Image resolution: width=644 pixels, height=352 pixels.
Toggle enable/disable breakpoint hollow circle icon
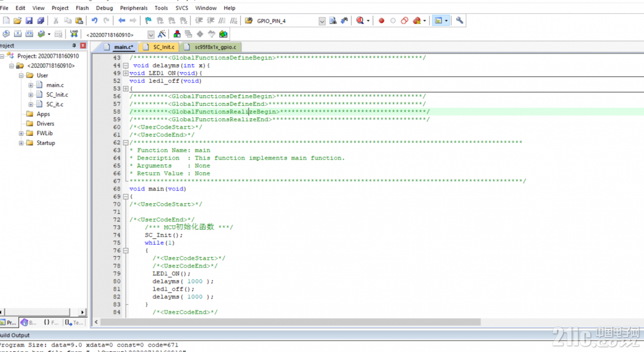(x=392, y=20)
